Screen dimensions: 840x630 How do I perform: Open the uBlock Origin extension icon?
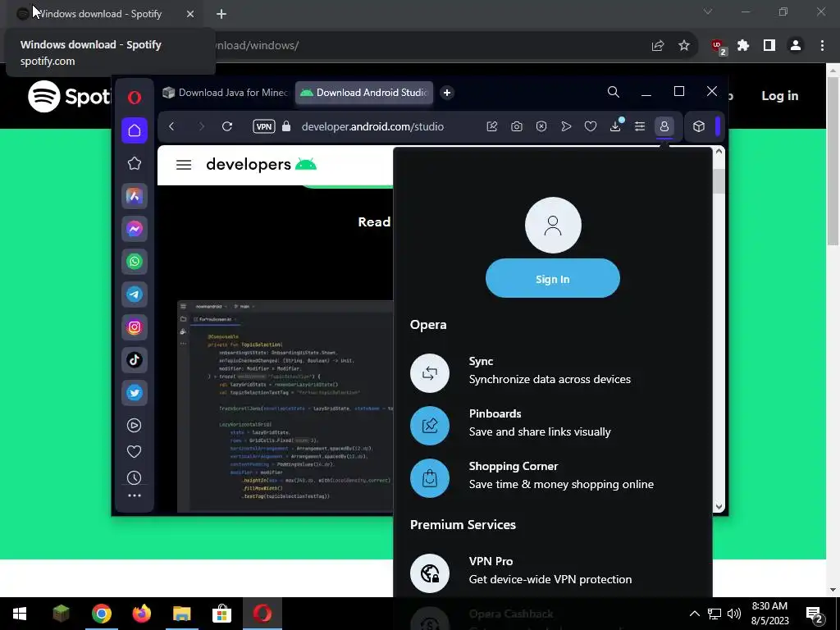(719, 47)
